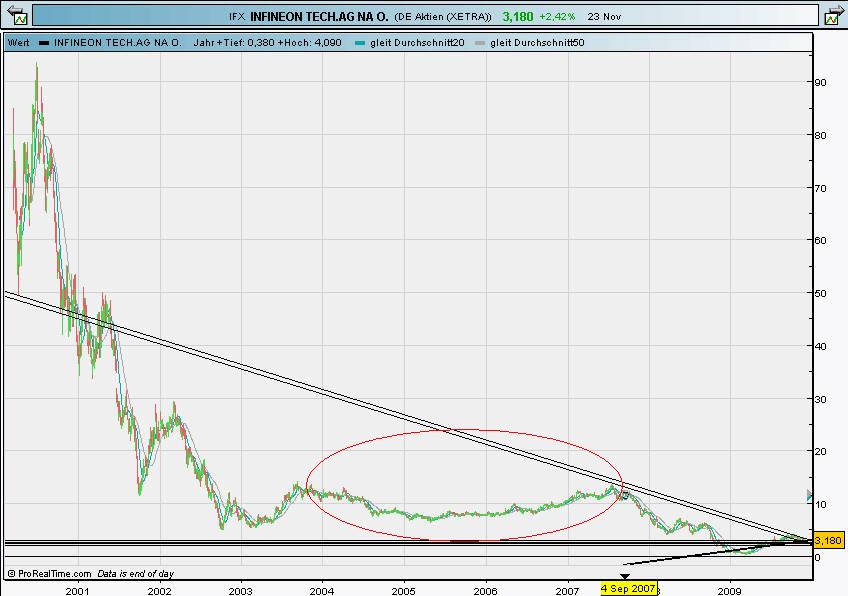Screen dimensions: 848x596
Task: Click the left chart arrow icon
Action: [x=16, y=15]
